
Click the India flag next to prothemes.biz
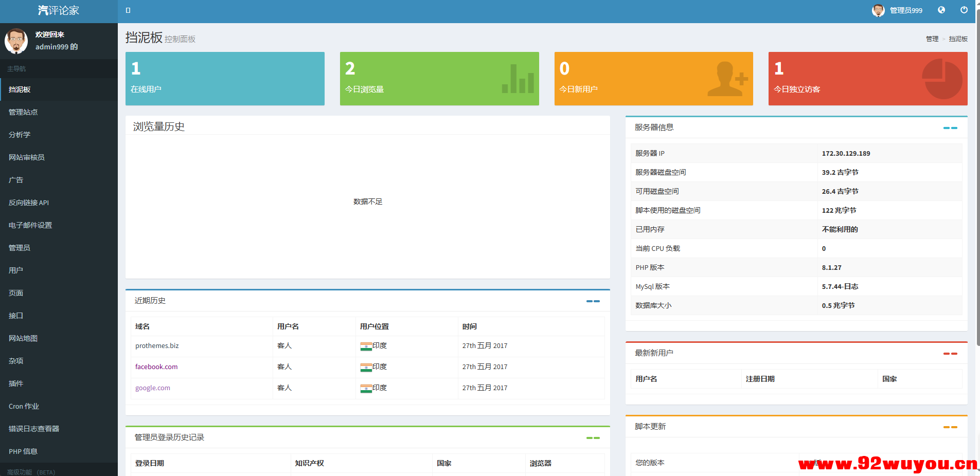[x=367, y=345]
